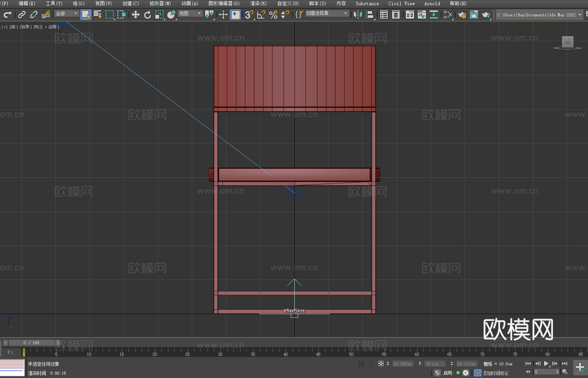588x378 pixels.
Task: Open reference coordinate system 视图 dropdown
Action: click(190, 13)
